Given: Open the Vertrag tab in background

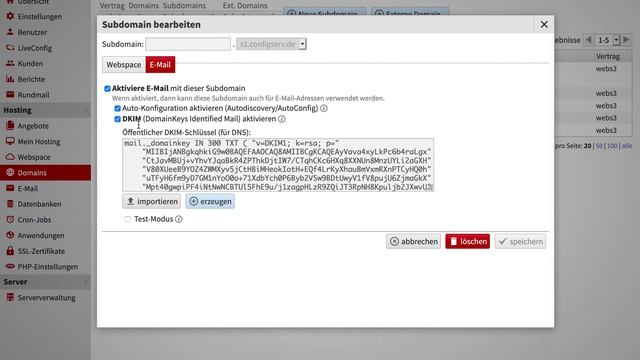Looking at the screenshot, I should point(112,5).
